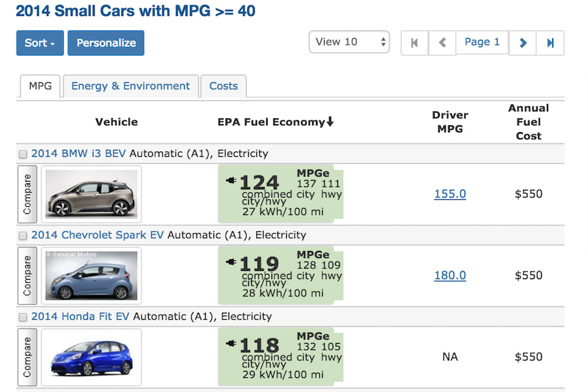Click Compare for the BMW i3 BEV

pos(27,194)
